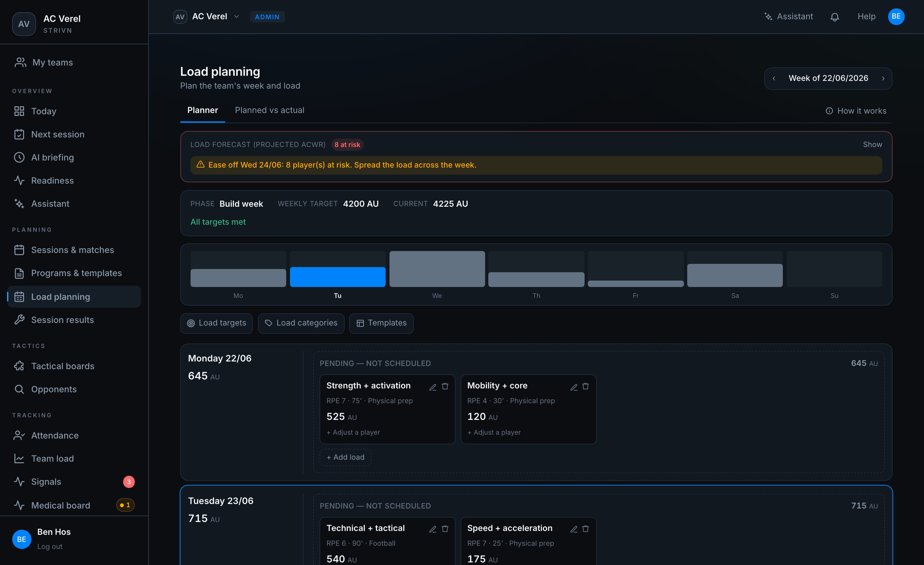Open Load categories settings
924x565 pixels.
[x=301, y=323]
